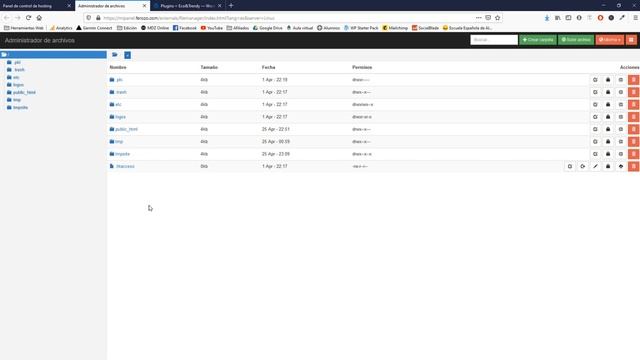640x360 pixels.
Task: Click the first action icon in .htaccess row
Action: [570, 167]
